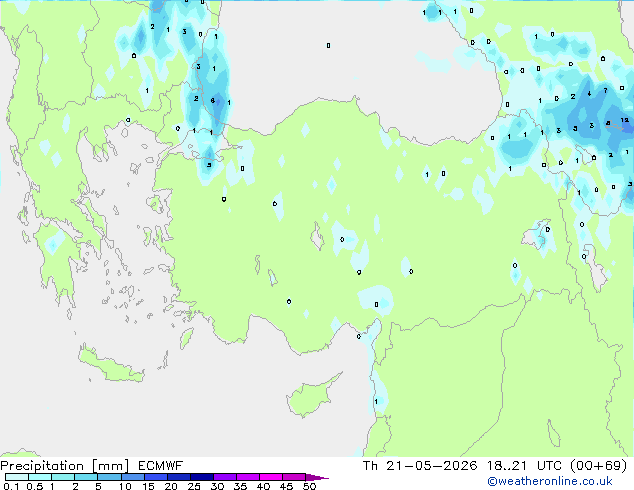
Task: Select the 'Th 21-05-2026' date text
Action: click(420, 466)
